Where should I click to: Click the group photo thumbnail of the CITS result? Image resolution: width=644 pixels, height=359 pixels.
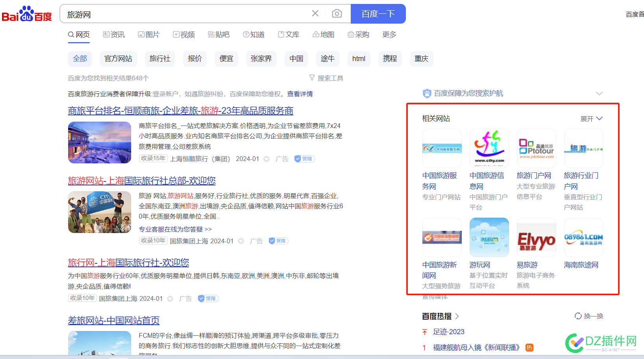coord(100,212)
